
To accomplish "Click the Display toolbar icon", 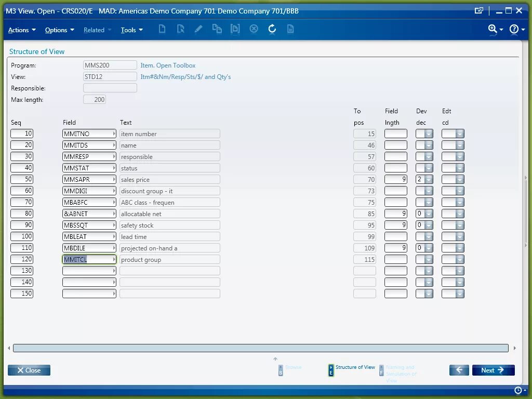I will point(235,29).
